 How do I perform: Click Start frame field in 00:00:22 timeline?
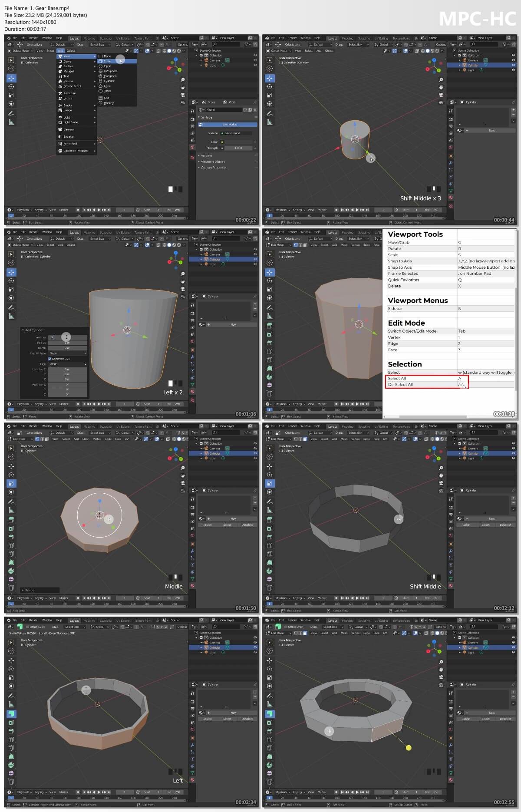pos(150,210)
